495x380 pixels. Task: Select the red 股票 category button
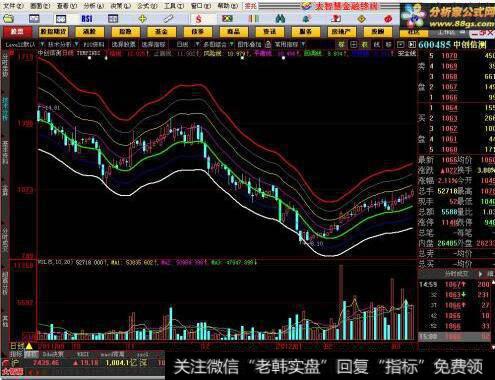(x=17, y=32)
